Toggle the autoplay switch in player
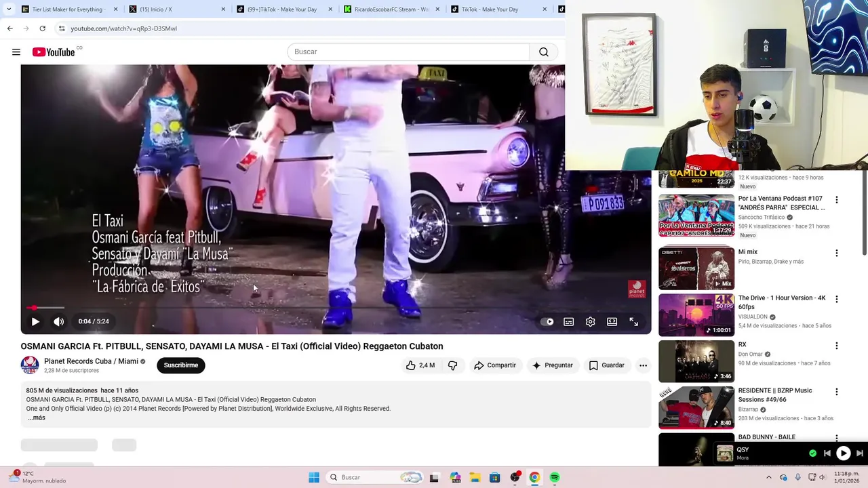Screen dimensions: 868x488 547,322
